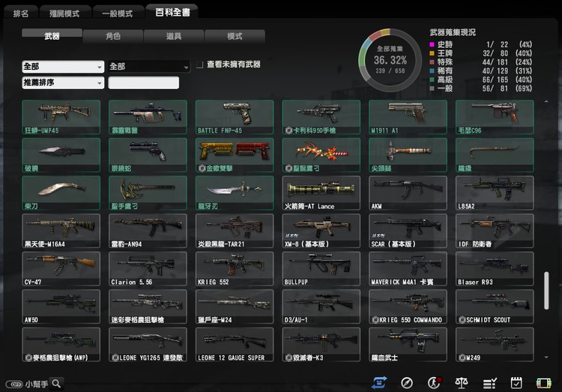Screen dimensions: 562x392
Task: Select the CV-47 rifle card
Action: point(61,268)
